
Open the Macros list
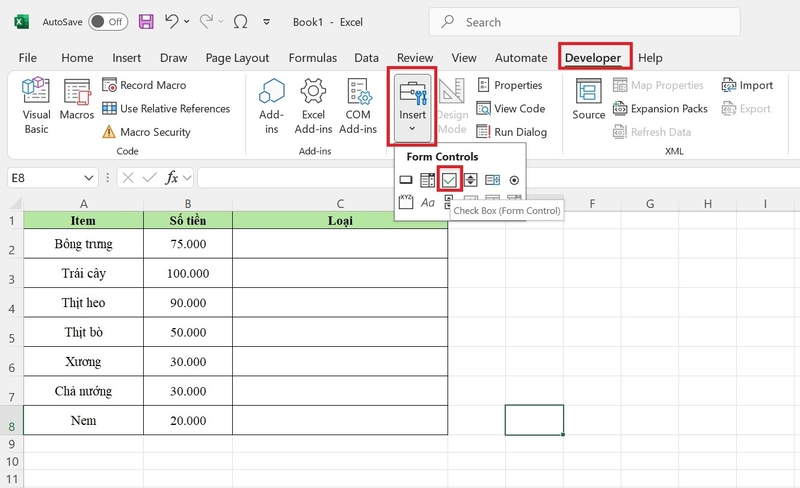click(77, 100)
